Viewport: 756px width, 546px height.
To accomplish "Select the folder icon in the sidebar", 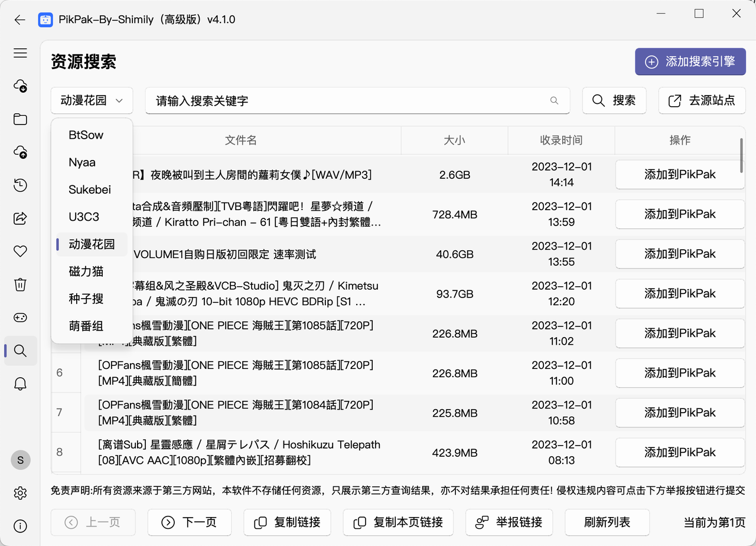I will [x=20, y=119].
